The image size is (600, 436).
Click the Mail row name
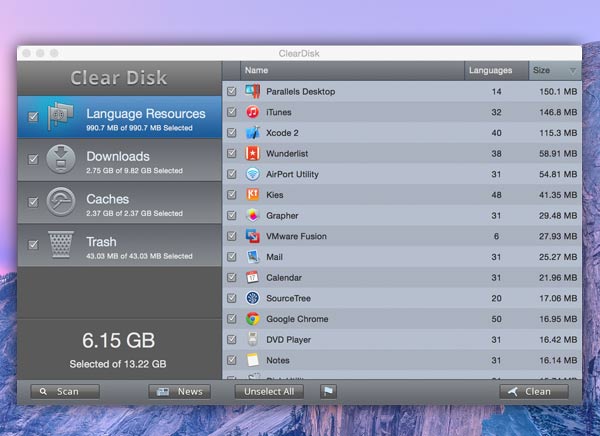274,257
